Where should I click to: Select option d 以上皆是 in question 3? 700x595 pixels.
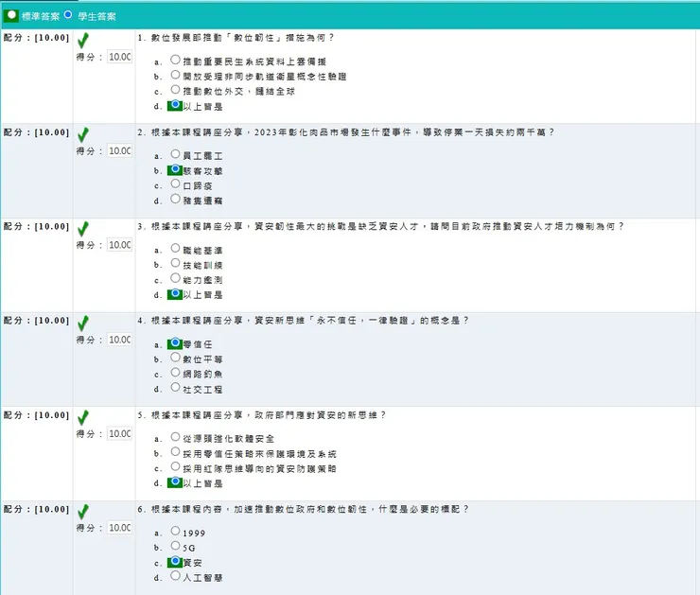(175, 293)
